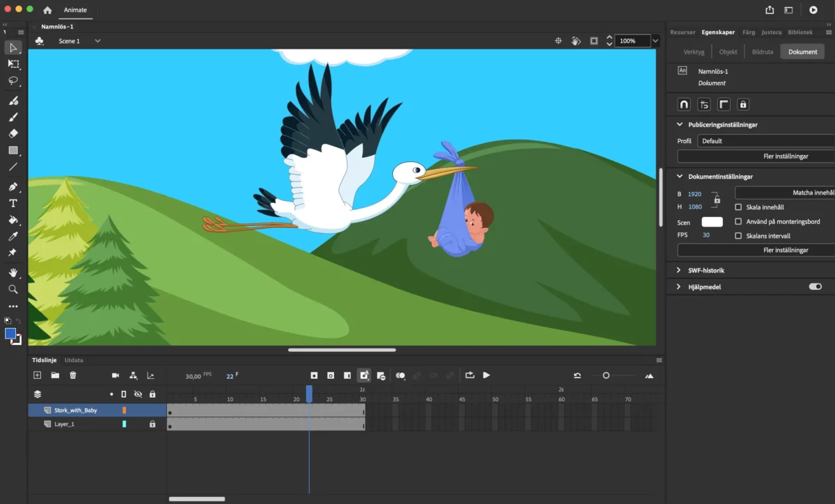Insert a keyframe on the timeline
The image size is (835, 504).
[314, 375]
